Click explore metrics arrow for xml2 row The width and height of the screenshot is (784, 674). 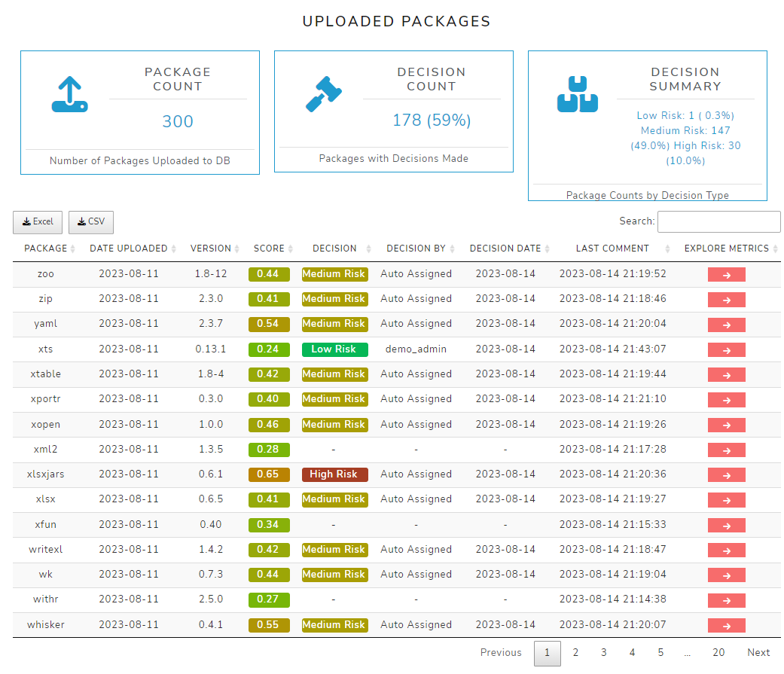[726, 450]
